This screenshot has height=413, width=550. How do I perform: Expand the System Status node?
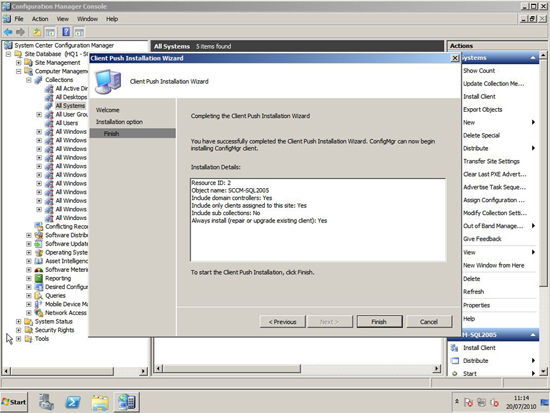(19, 321)
